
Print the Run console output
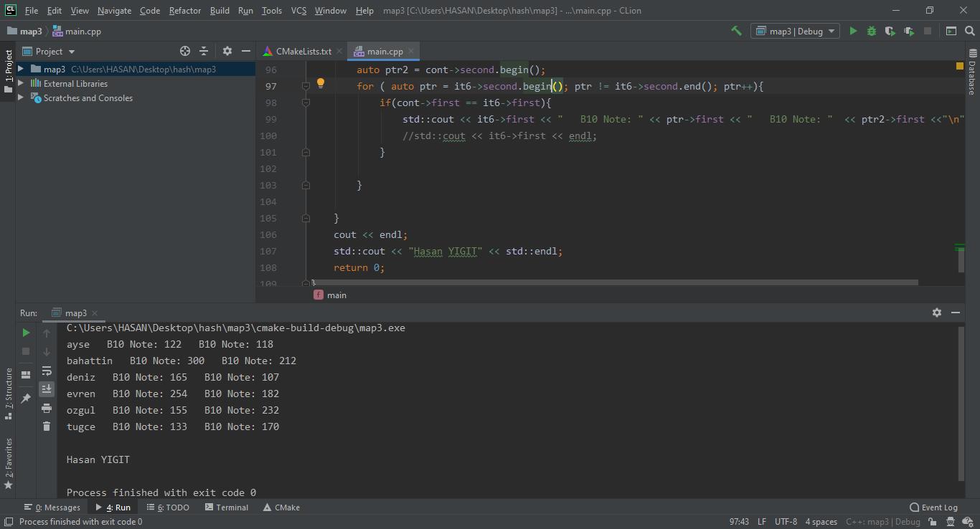[47, 408]
